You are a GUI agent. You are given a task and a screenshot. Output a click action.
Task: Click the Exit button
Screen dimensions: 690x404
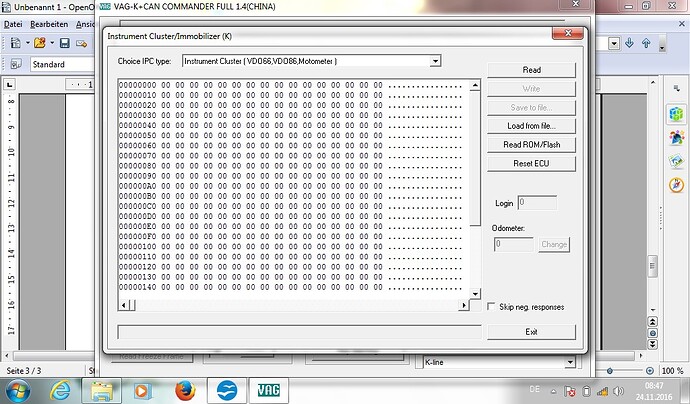532,332
